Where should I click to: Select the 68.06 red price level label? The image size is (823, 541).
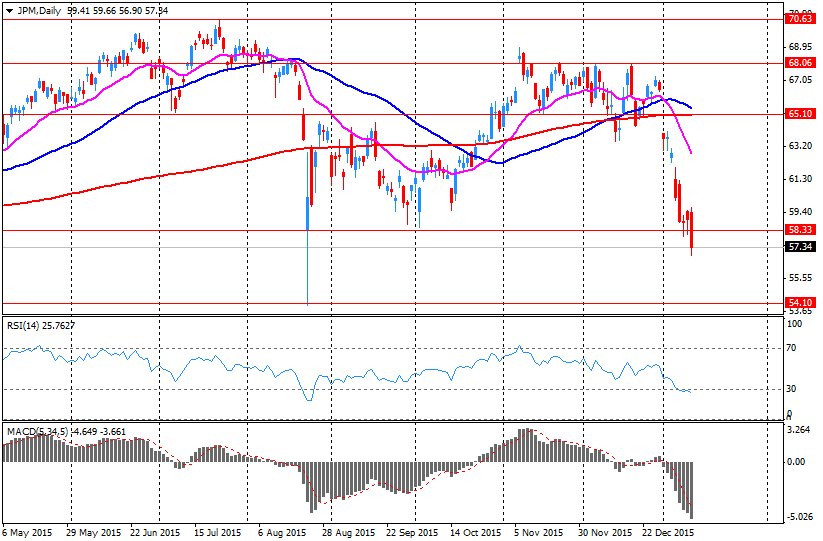pyautogui.click(x=800, y=63)
